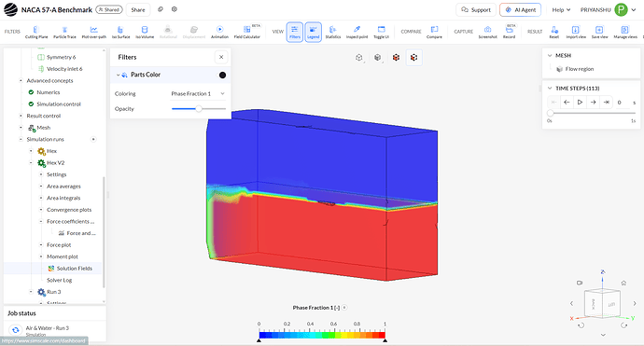This screenshot has width=644, height=346.
Task: Open Manage views
Action: pyautogui.click(x=625, y=32)
